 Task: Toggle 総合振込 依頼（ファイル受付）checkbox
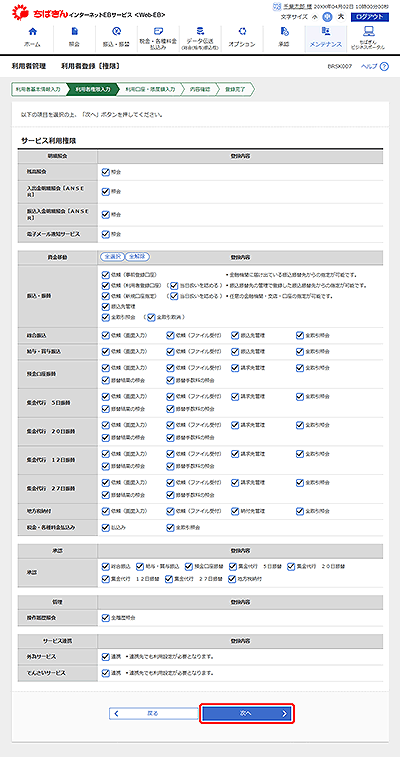tap(170, 335)
